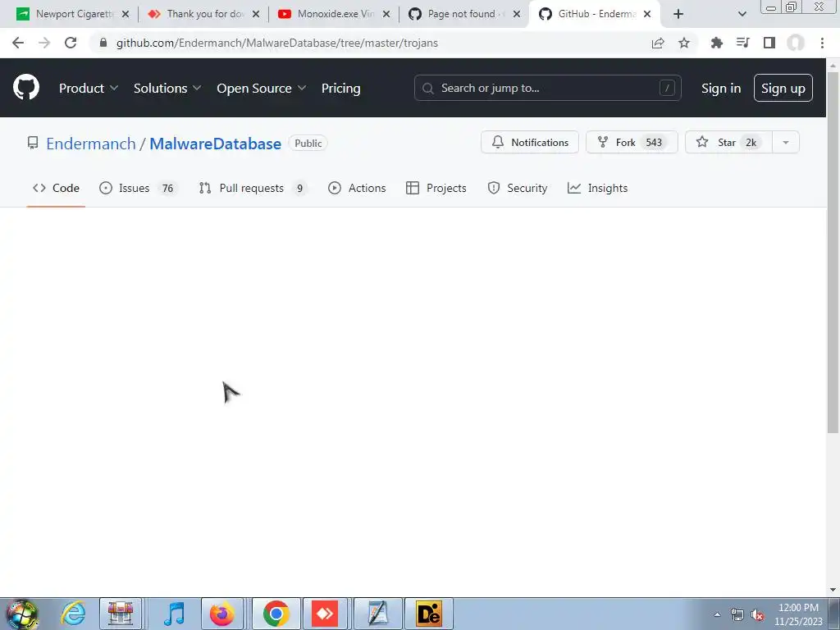840x630 pixels.
Task: Open the Chrome three-dot menu
Action: click(x=822, y=43)
